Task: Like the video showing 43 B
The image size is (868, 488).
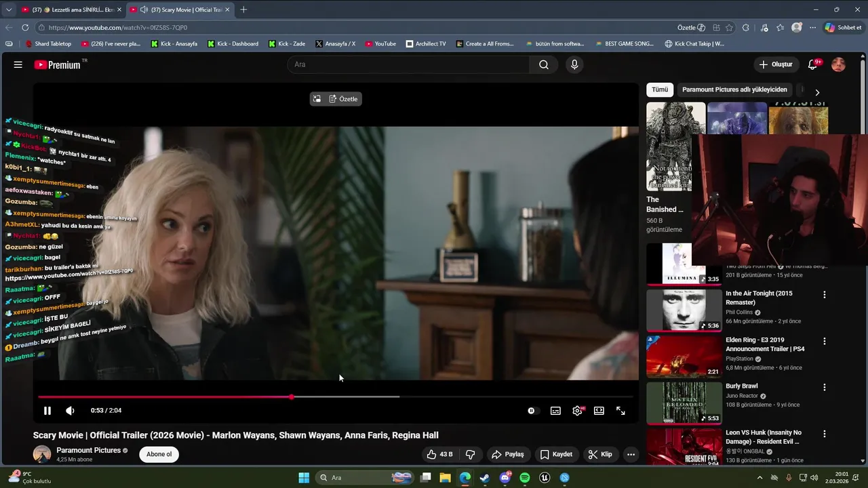Action: pyautogui.click(x=439, y=454)
